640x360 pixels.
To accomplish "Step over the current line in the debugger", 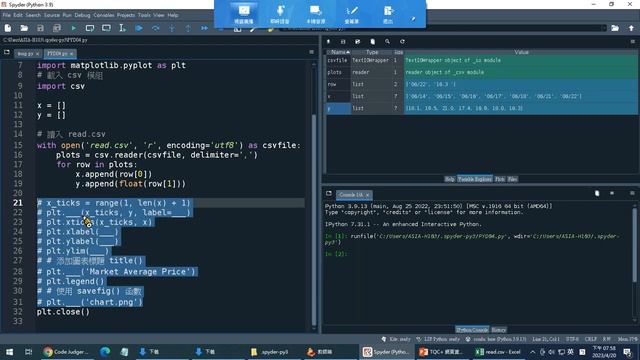I will point(156,28).
